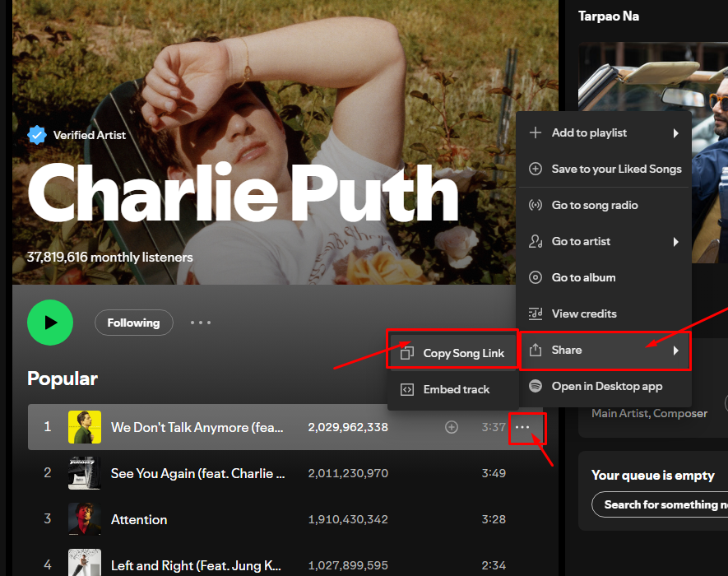Expand the Add to playlist submenu arrow
This screenshot has height=576, width=728.
pyautogui.click(x=676, y=133)
